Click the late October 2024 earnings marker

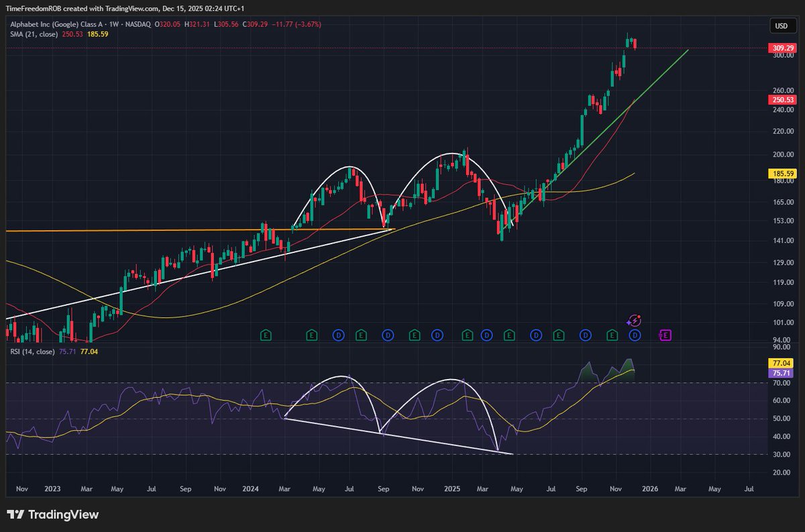[x=414, y=334]
